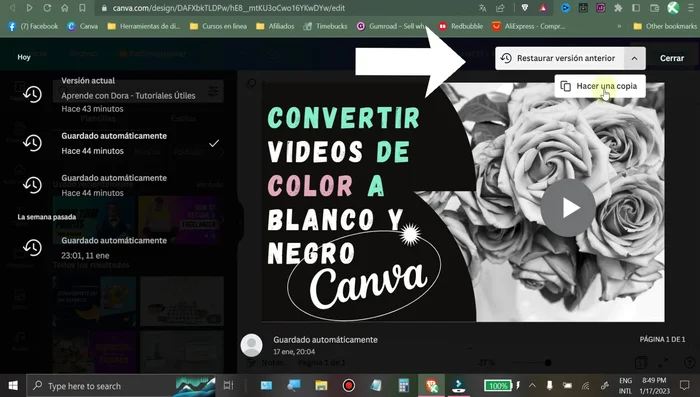Open Windows Start menu
700x397 pixels.
tap(12, 385)
